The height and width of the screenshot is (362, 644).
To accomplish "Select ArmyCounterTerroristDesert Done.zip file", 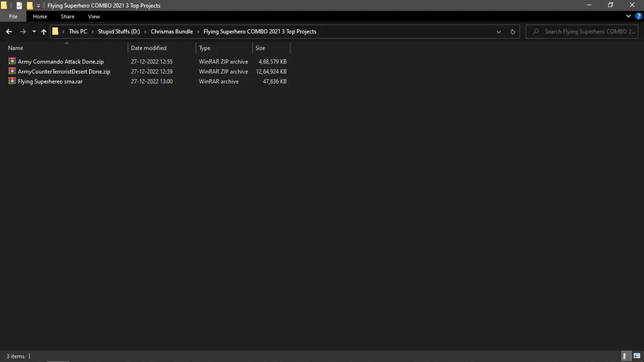I will pos(64,71).
